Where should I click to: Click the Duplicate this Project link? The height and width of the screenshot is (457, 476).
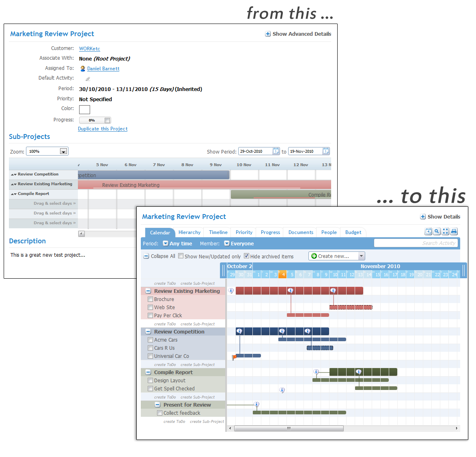pos(103,129)
